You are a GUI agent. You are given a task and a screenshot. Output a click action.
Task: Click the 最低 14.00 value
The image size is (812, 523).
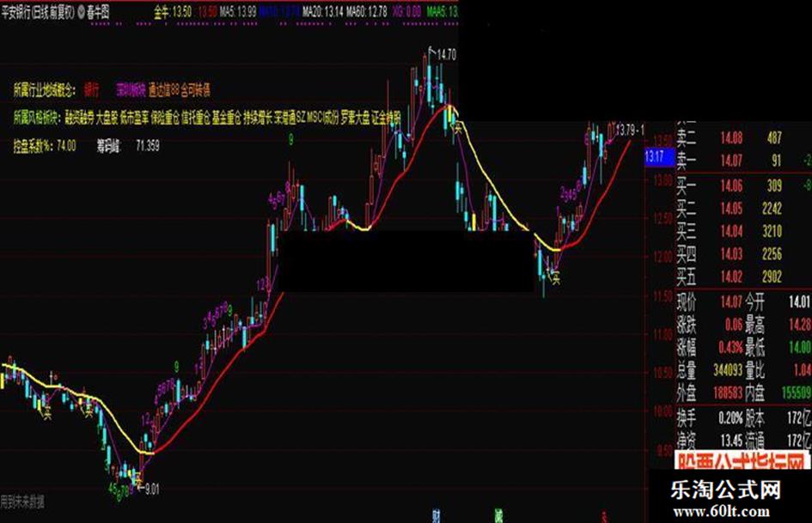799,347
